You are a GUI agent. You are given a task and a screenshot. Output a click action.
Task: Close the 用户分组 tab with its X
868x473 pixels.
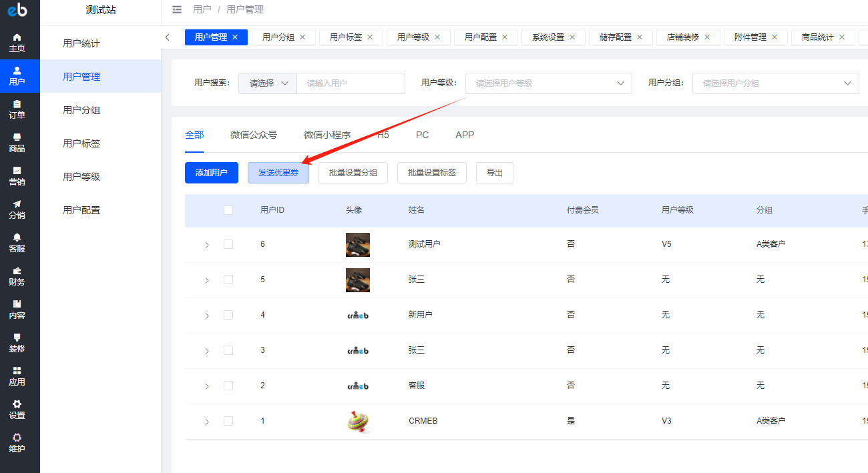click(302, 37)
